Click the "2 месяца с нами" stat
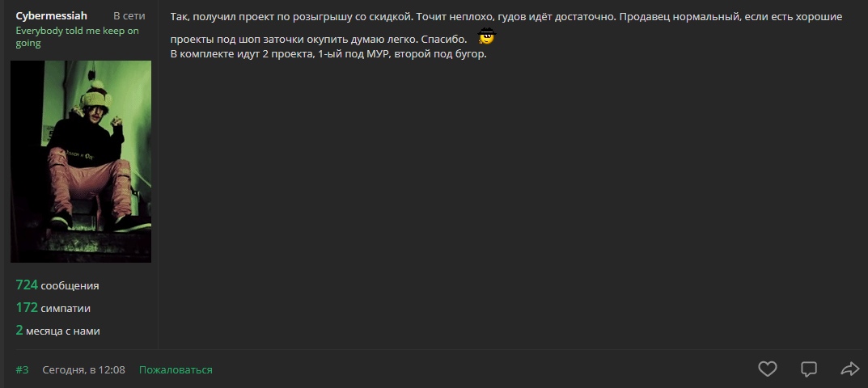Screen dimensions: 868x388 pos(57,330)
